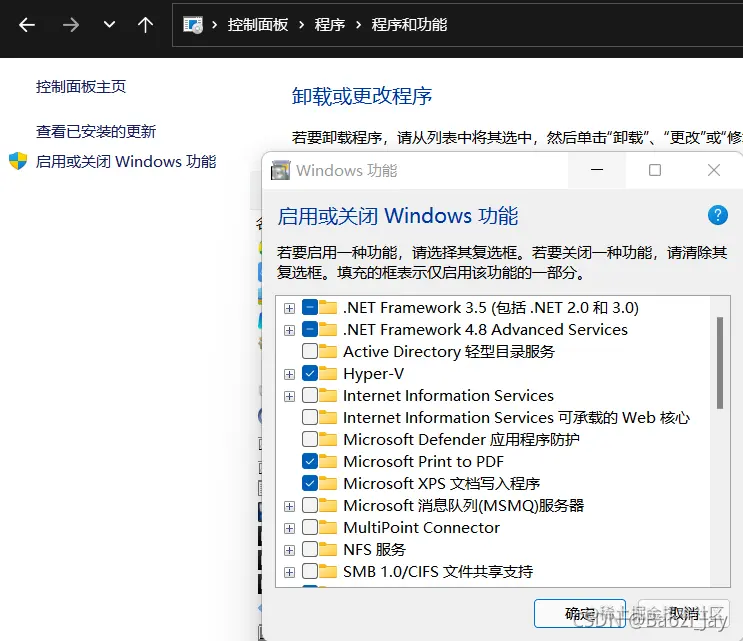Expand chevron after 控制面板 breadcrumb
Image resolution: width=743 pixels, height=641 pixels.
(x=301, y=25)
